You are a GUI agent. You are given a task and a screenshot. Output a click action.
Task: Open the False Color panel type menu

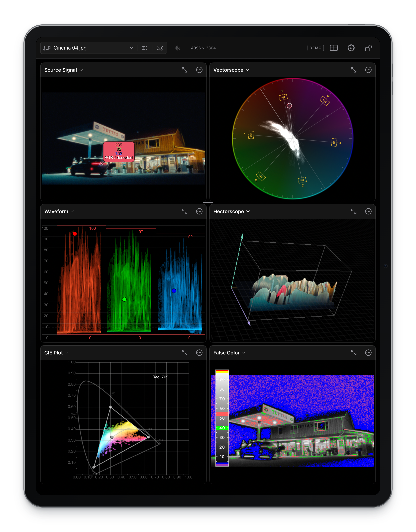coord(229,353)
